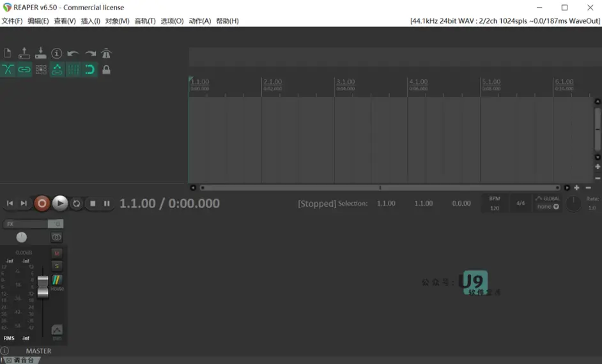This screenshot has width=602, height=364.
Task: Toggle envelope points move with items icon
Action: (x=58, y=70)
